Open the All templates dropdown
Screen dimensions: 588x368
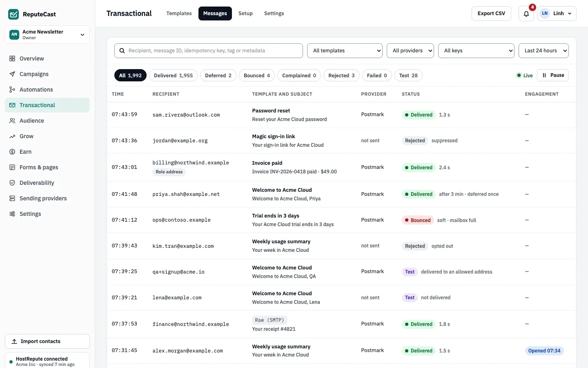click(345, 51)
